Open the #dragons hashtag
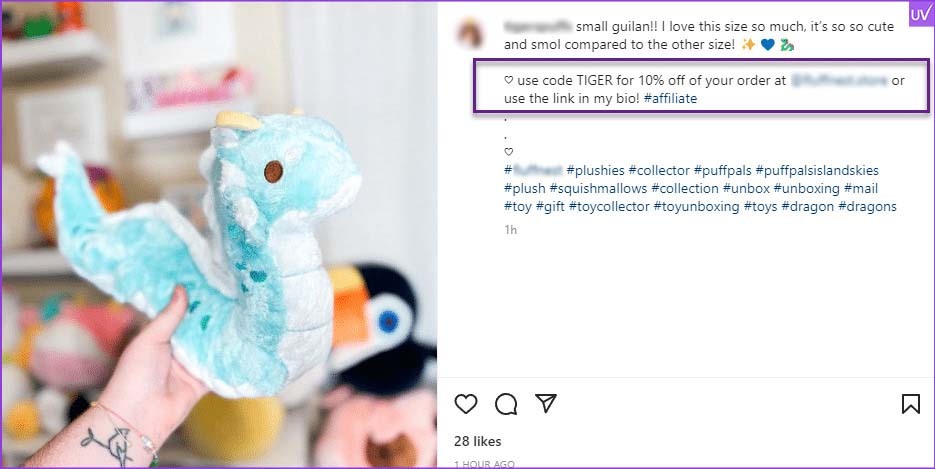 tap(867, 206)
